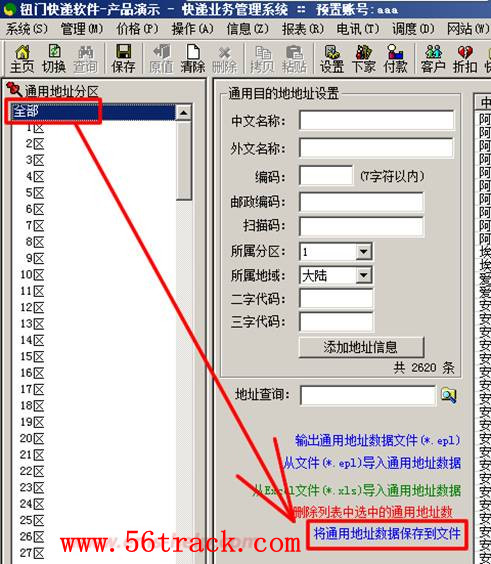Click the 切换 switch toolbar icon
This screenshot has height=564, width=491.
point(54,59)
